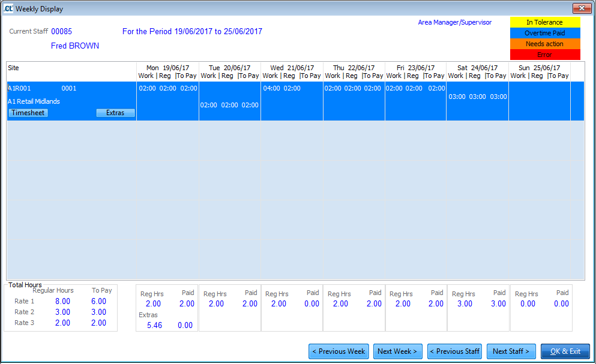
Task: Open the Timesheet for A1 Retail Midlands
Action: (x=28, y=112)
